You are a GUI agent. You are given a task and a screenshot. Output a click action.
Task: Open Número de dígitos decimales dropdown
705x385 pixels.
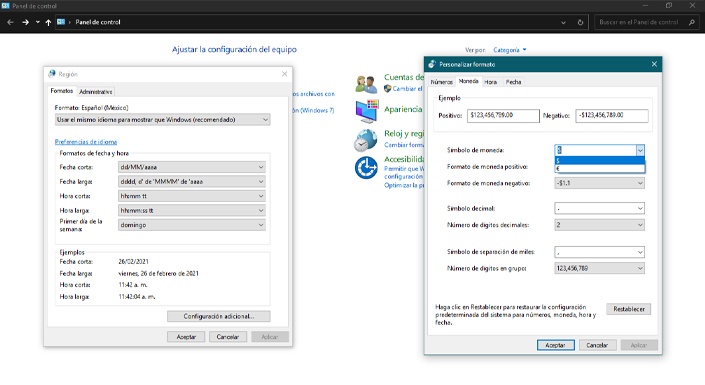tap(599, 225)
